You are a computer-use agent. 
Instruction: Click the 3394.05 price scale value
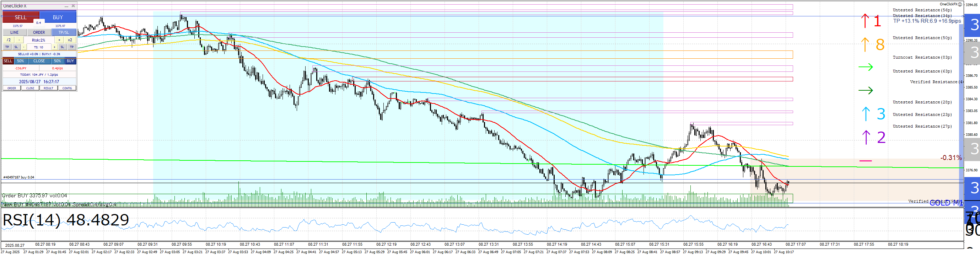(971, 5)
